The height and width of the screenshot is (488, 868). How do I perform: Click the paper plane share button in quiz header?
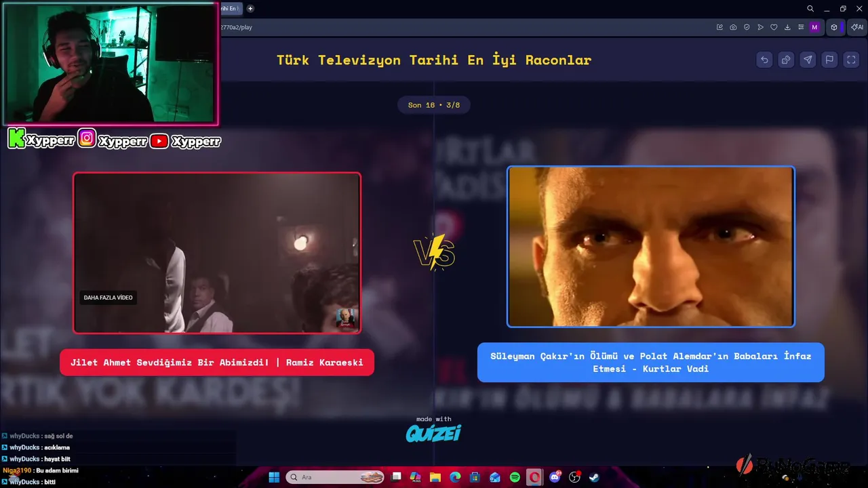click(808, 60)
